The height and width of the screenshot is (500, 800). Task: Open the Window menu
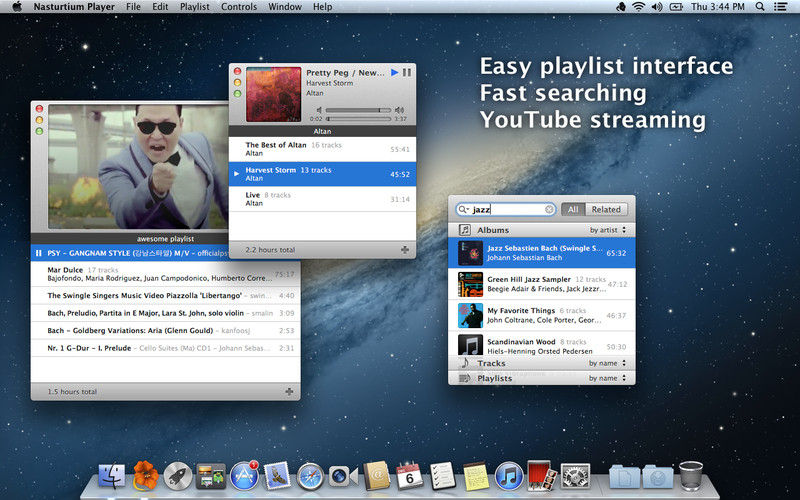click(285, 7)
